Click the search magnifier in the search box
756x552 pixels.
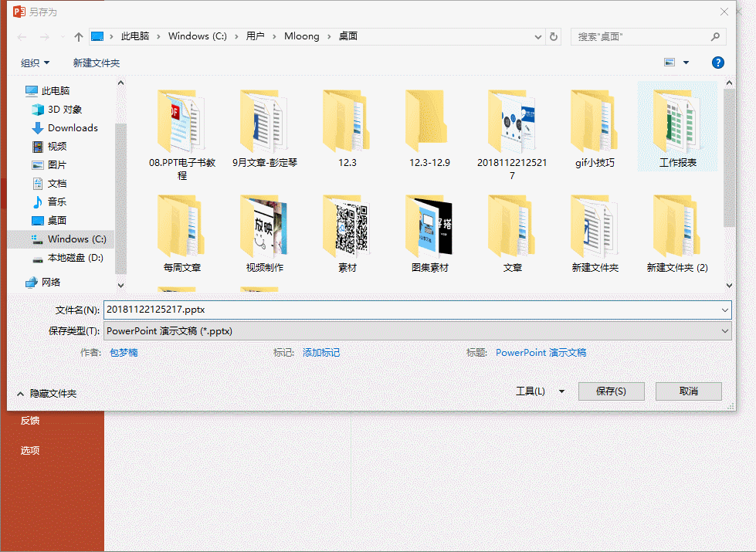715,36
